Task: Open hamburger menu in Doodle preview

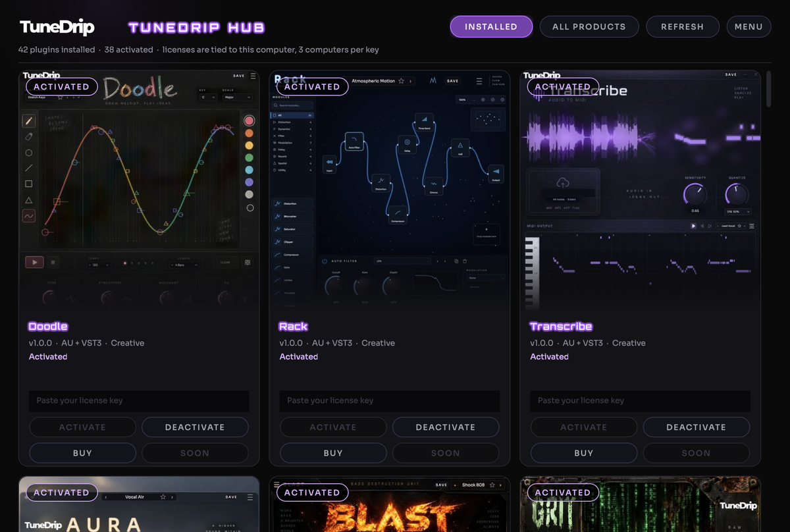Action: tap(253, 76)
